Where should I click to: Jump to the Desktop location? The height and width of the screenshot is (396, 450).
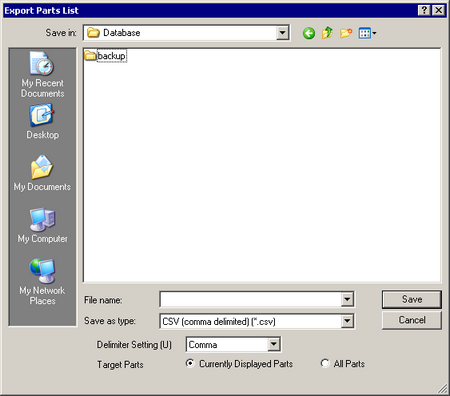[x=42, y=121]
